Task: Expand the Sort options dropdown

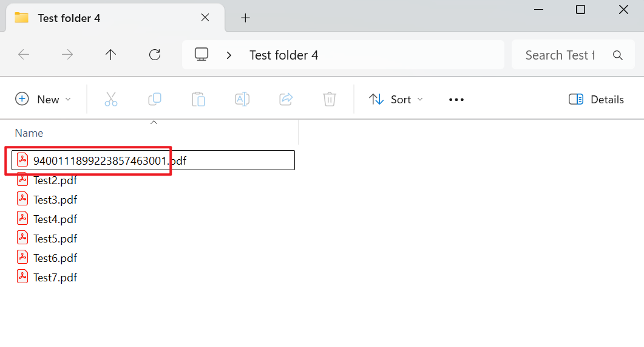Action: 396,100
